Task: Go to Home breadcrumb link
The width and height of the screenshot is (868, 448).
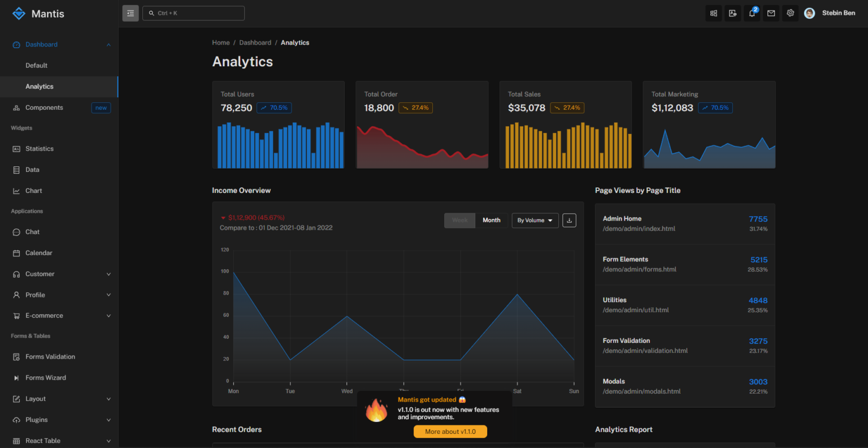Action: coord(221,42)
